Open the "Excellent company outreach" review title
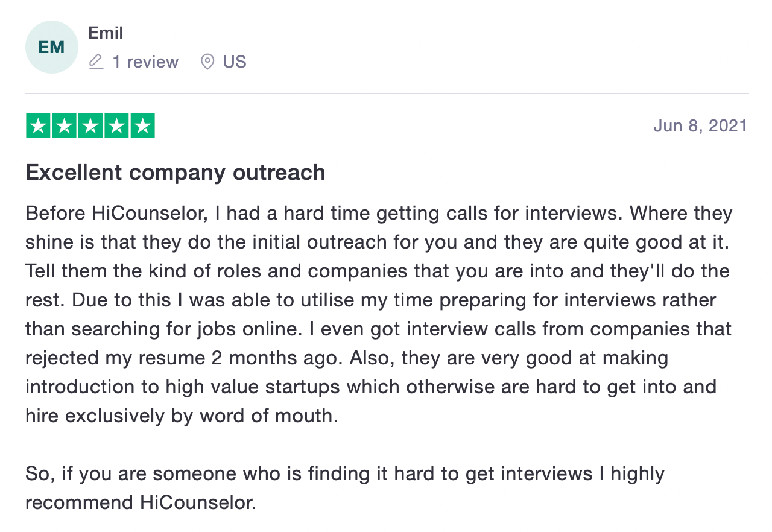Viewport: 772px width, 532px height. 175,173
